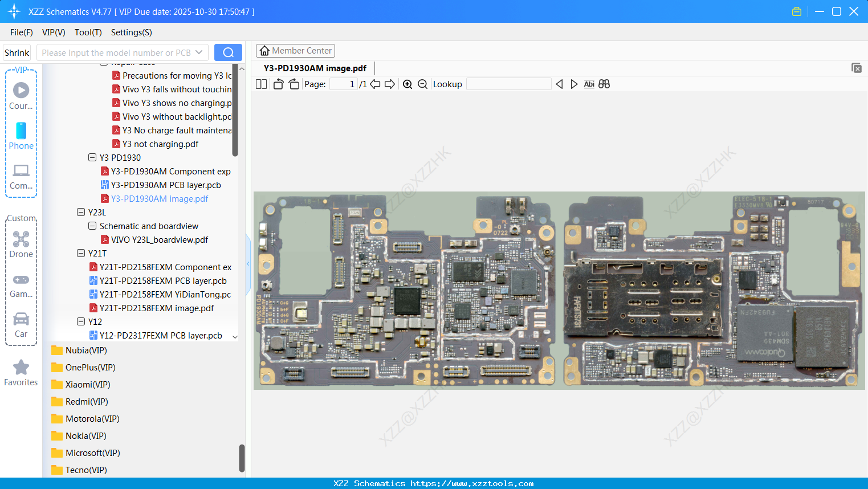Image resolution: width=868 pixels, height=489 pixels.
Task: Toggle the Abi text match option
Action: (589, 84)
